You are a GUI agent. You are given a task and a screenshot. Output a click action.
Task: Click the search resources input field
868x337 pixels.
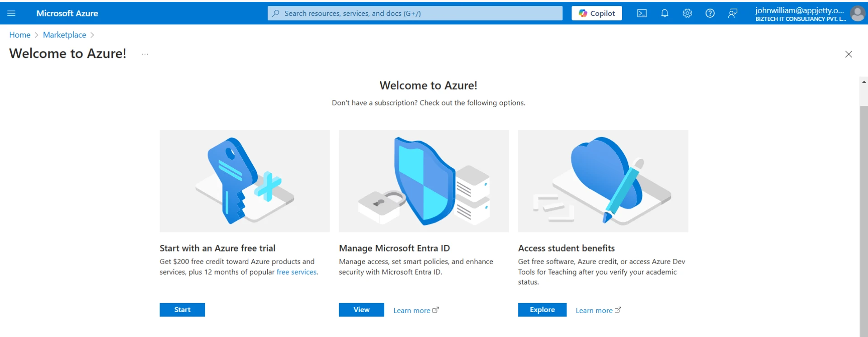tap(414, 13)
